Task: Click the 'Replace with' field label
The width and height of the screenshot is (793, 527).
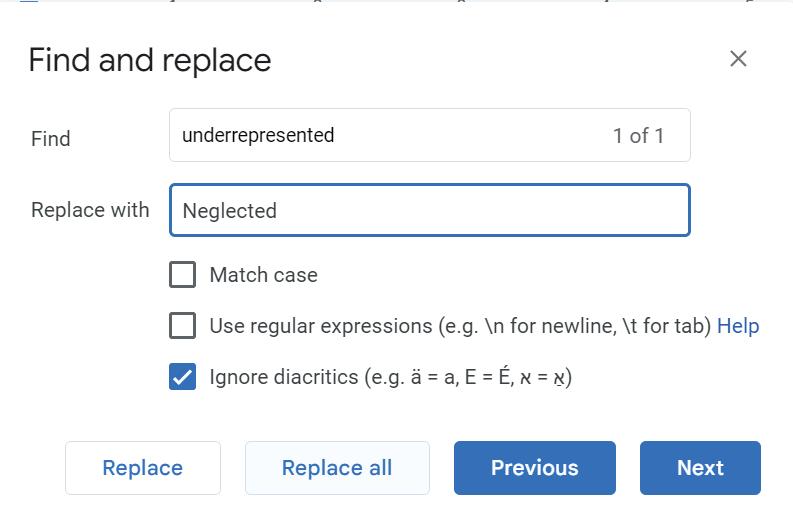Action: 90,210
